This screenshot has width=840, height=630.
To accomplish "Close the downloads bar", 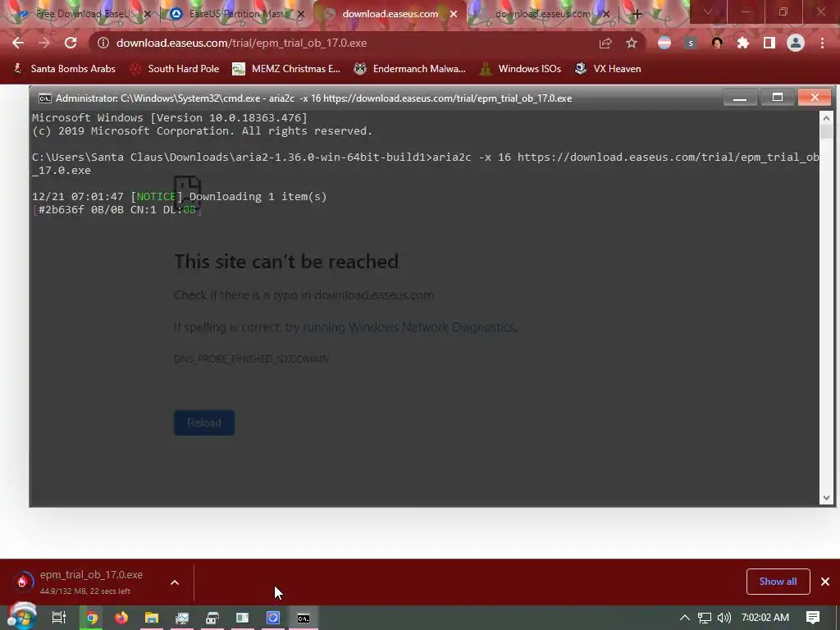I will point(825,582).
